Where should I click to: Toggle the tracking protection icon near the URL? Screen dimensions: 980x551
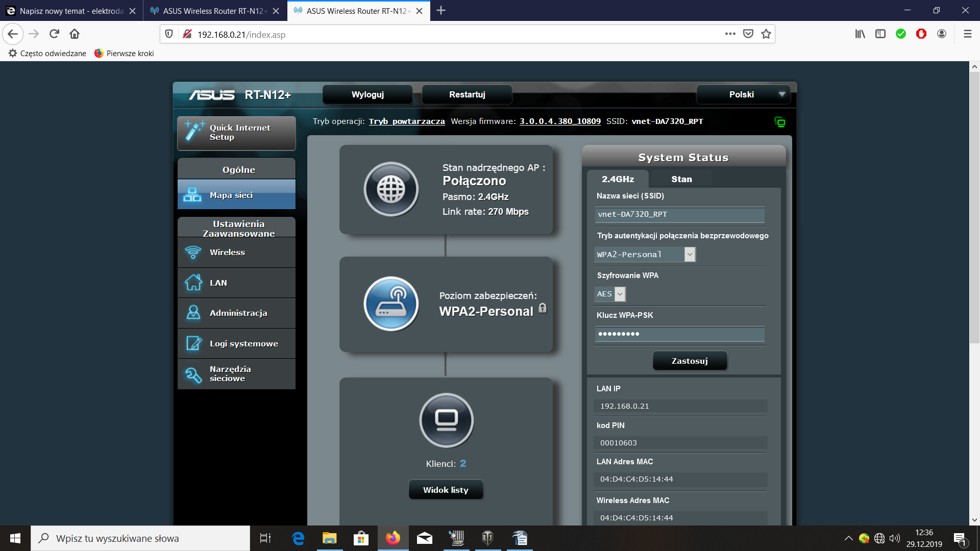tap(187, 34)
